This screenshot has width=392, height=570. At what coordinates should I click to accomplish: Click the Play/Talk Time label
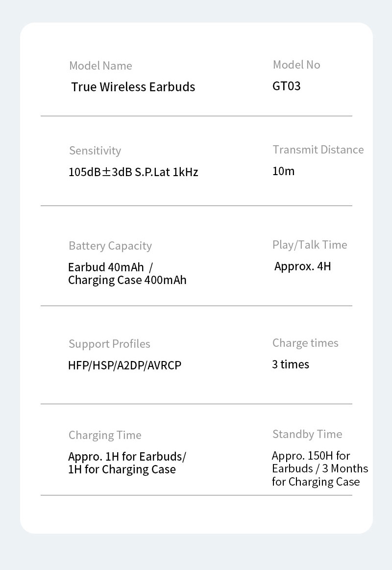pos(309,245)
